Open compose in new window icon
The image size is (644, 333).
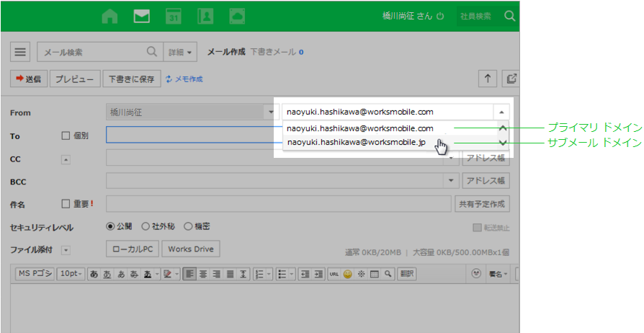click(x=511, y=78)
